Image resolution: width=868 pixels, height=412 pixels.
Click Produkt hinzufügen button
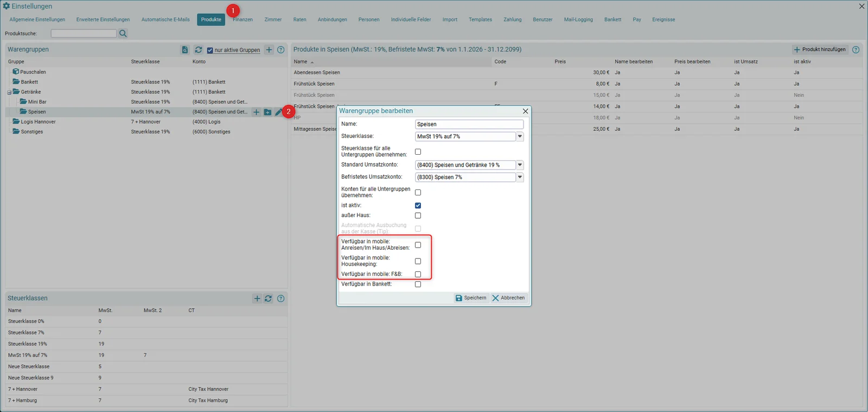pos(820,49)
